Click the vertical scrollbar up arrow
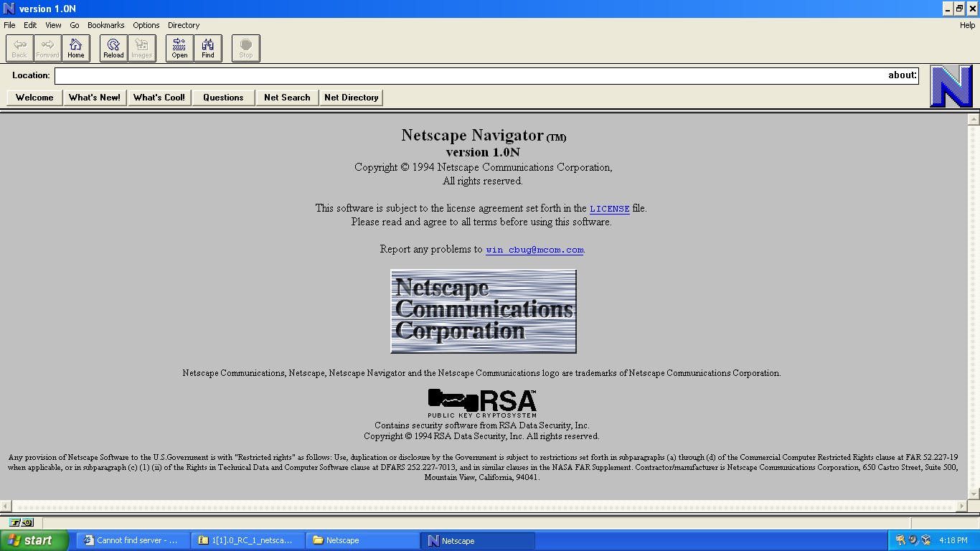 974,120
